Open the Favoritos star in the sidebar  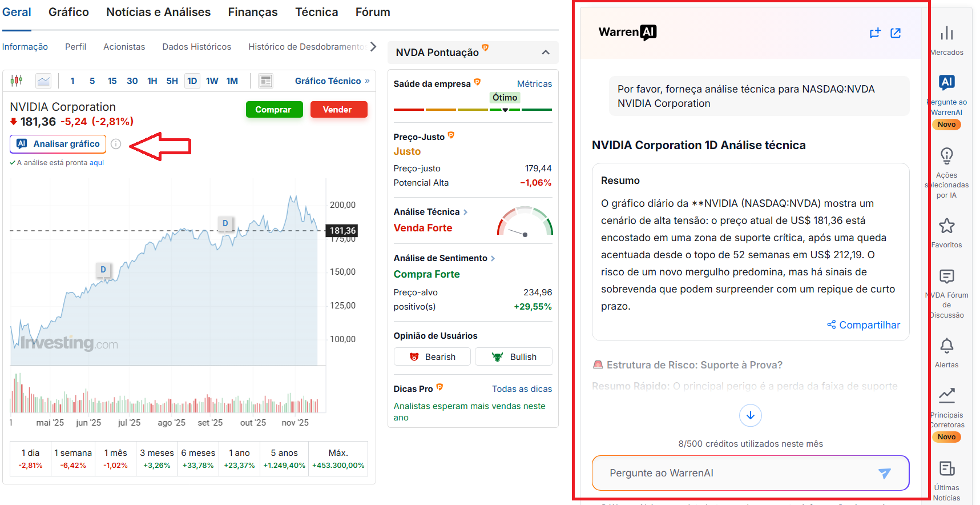[946, 226]
